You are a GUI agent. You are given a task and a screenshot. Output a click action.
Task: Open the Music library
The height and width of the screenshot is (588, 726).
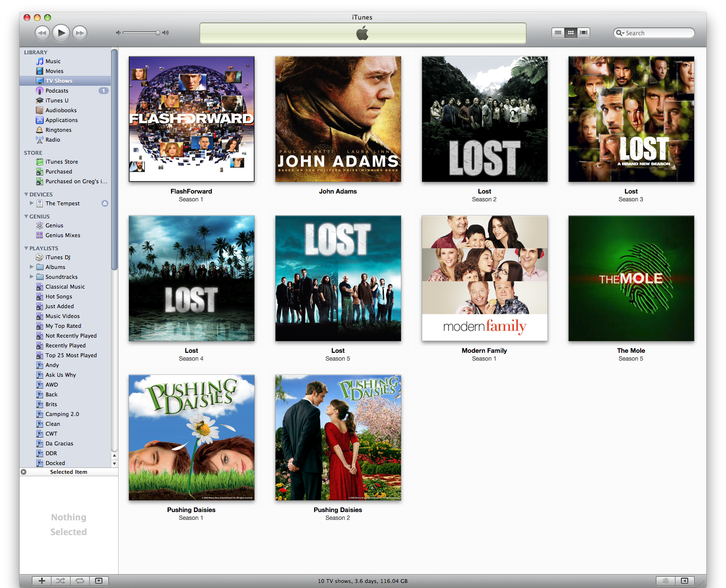[65, 61]
